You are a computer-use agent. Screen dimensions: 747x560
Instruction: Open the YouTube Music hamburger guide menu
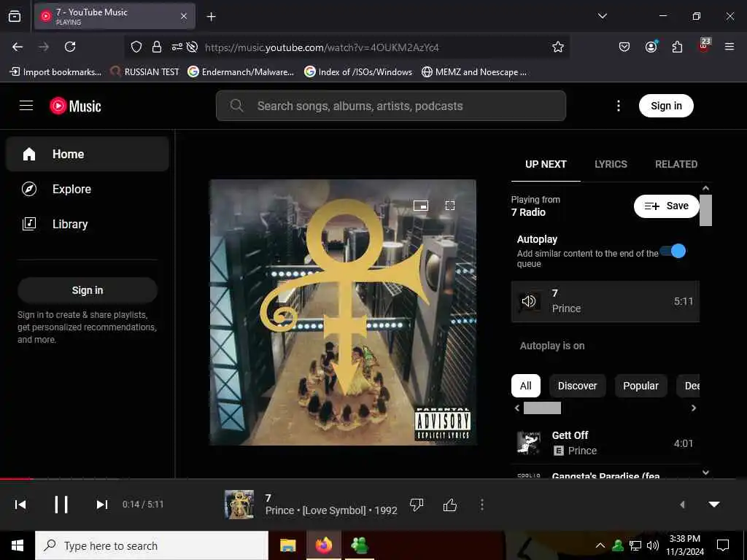click(x=26, y=106)
